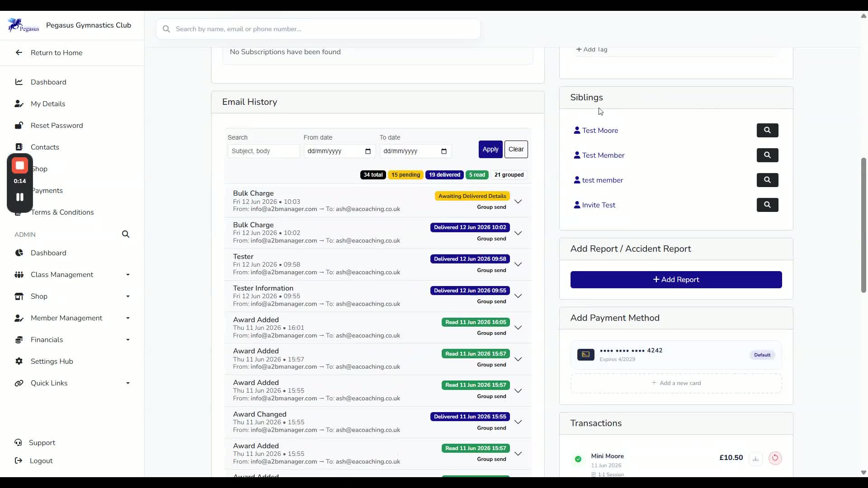Open the To date calendar picker
This screenshot has height=488, width=868.
444,151
